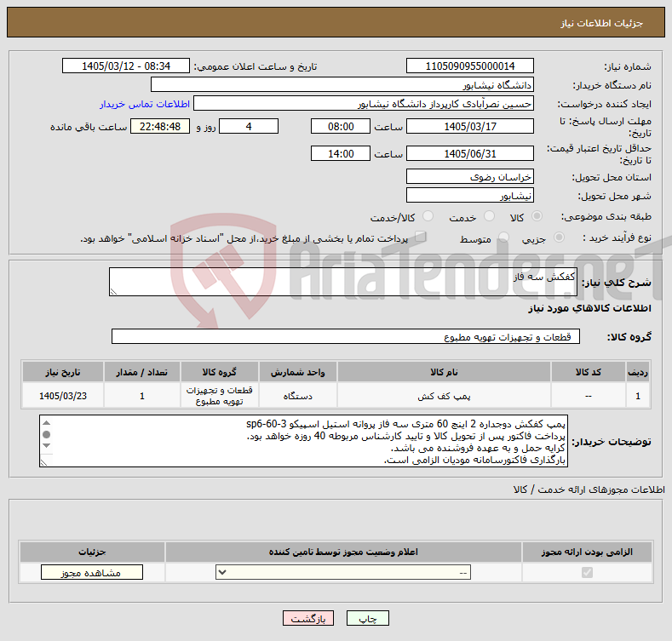Screen dimensions: 672x641
Task: Click the مشاهده مجوز button
Action: 92,572
